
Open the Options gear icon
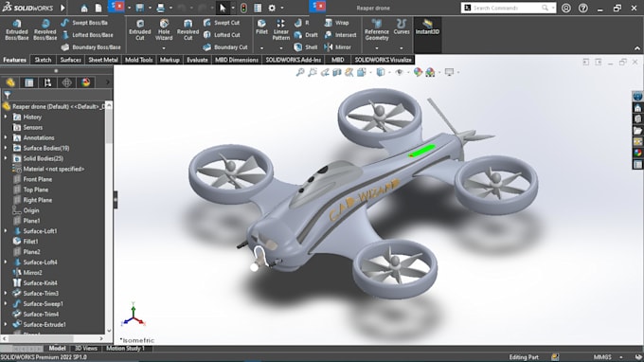click(272, 8)
